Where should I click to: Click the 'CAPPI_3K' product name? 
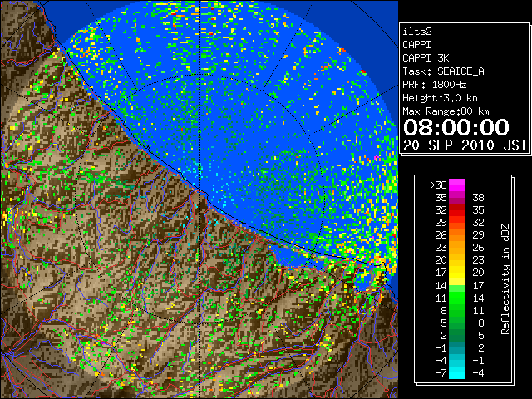point(426,58)
